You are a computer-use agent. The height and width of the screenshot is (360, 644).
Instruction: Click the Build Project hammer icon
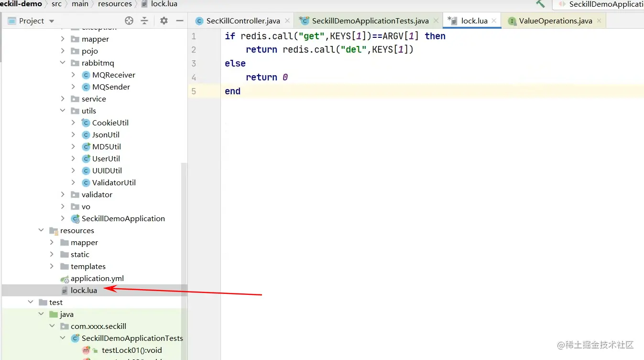pyautogui.click(x=540, y=4)
